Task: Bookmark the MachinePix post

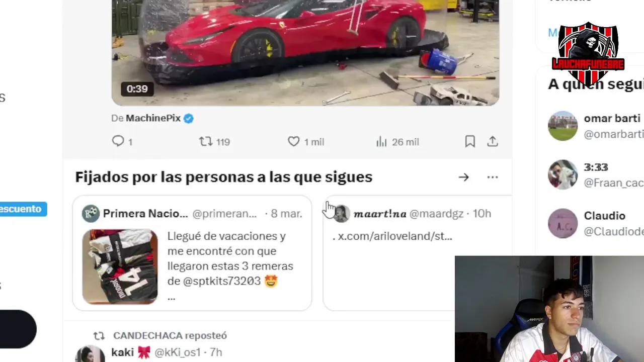Action: pyautogui.click(x=470, y=142)
